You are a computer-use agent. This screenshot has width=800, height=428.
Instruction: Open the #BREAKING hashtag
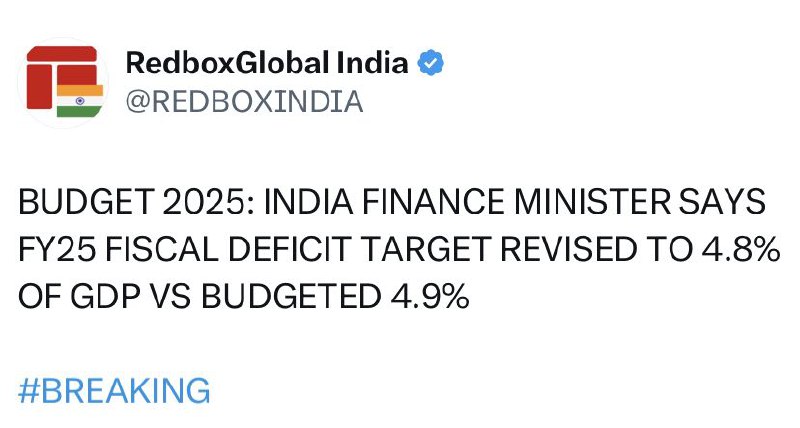coord(114,391)
